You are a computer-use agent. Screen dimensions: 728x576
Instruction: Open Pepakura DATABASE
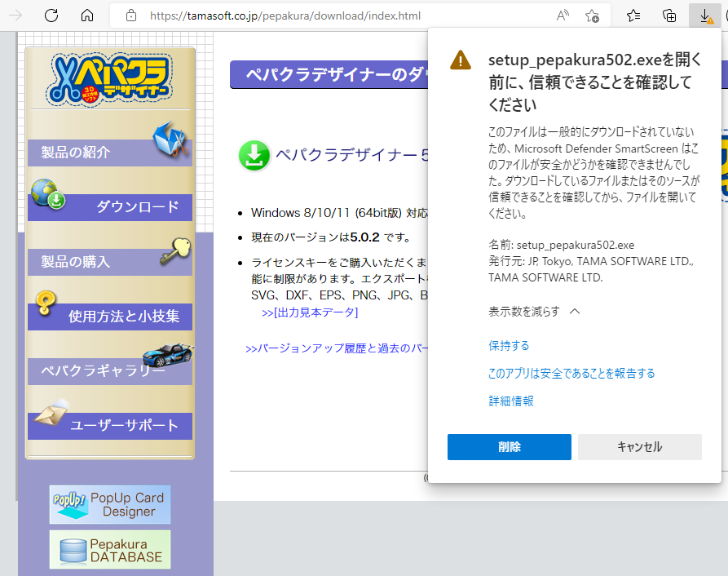(109, 549)
